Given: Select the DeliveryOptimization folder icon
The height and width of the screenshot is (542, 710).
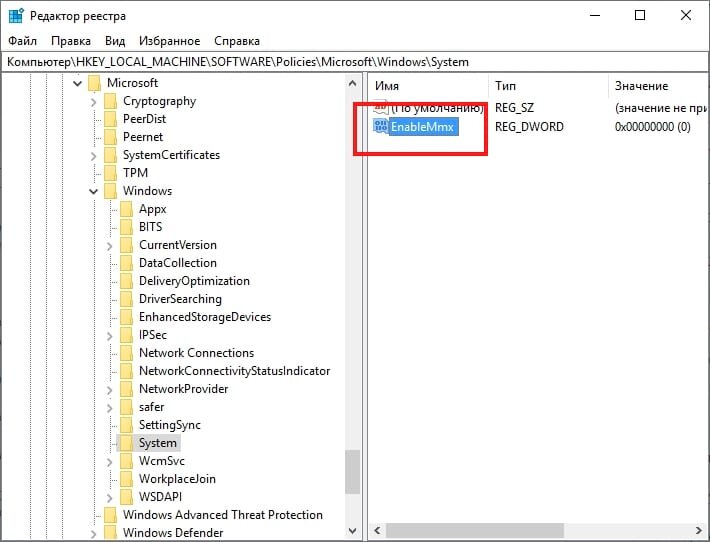Looking at the screenshot, I should [x=126, y=281].
